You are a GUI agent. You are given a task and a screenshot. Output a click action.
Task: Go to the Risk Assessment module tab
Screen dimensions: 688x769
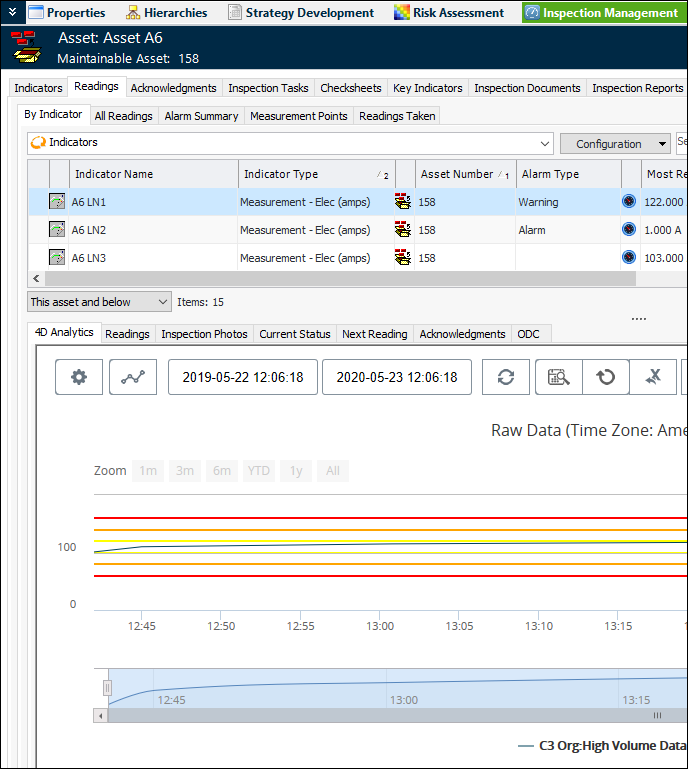pyautogui.click(x=449, y=13)
